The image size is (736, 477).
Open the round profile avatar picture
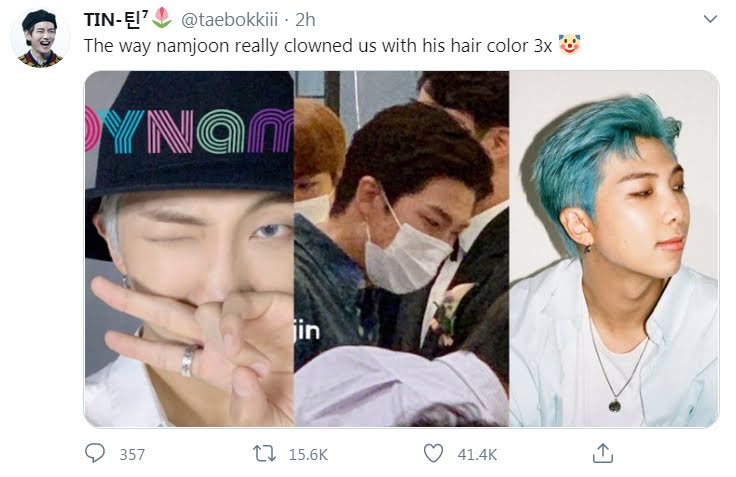click(x=40, y=38)
